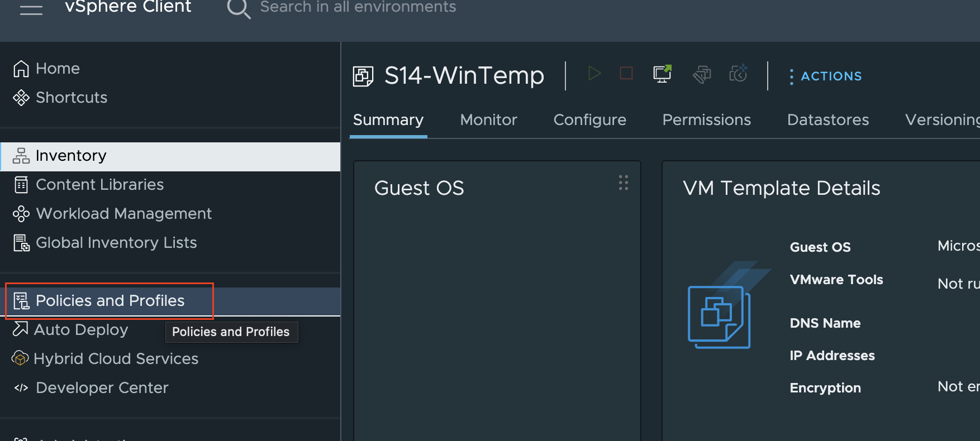Image resolution: width=980 pixels, height=441 pixels.
Task: Switch to the Datastores tab
Action: click(x=828, y=120)
